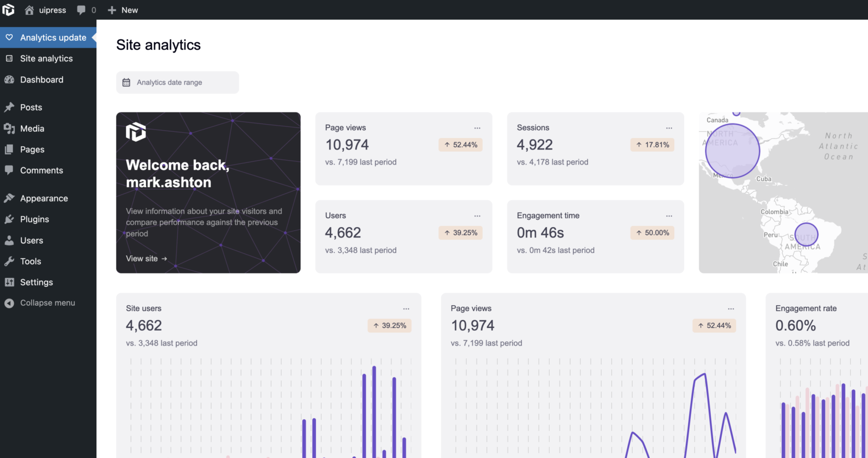Click the tallest bar in the Site users chart
Image resolution: width=868 pixels, height=458 pixels.
374,412
